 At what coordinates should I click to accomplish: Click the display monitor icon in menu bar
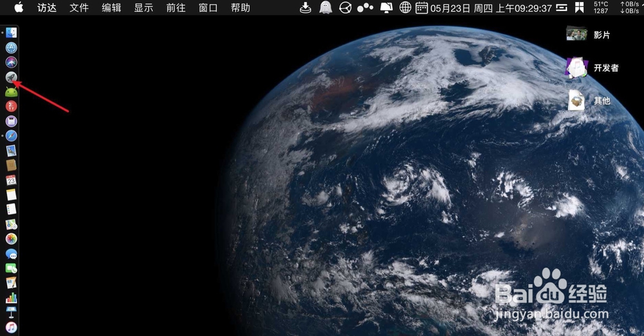386,7
